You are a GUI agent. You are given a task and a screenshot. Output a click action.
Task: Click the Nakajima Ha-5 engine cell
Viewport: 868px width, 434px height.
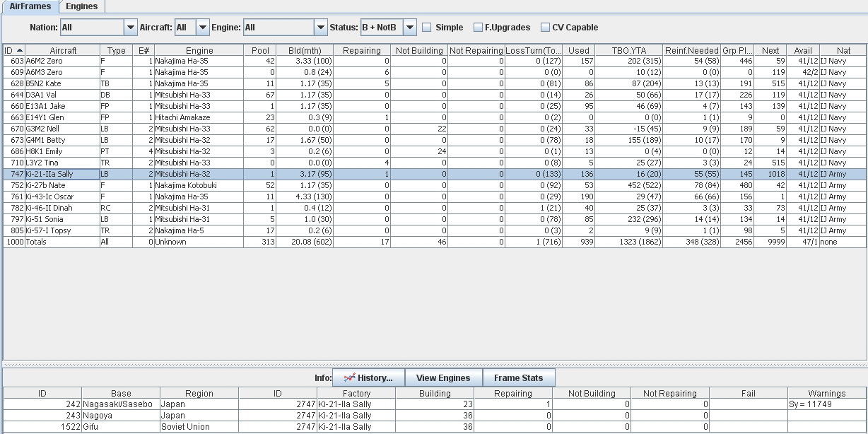[199, 230]
